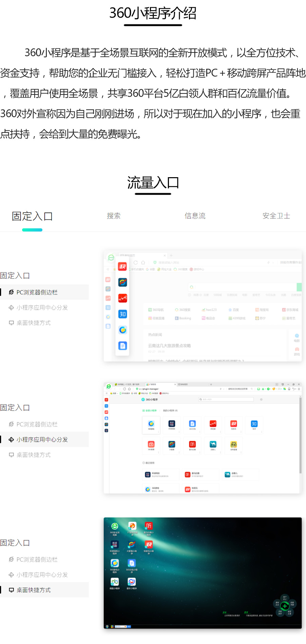Click red 快资讯 icon in enlarged sidebar panel

(122, 267)
